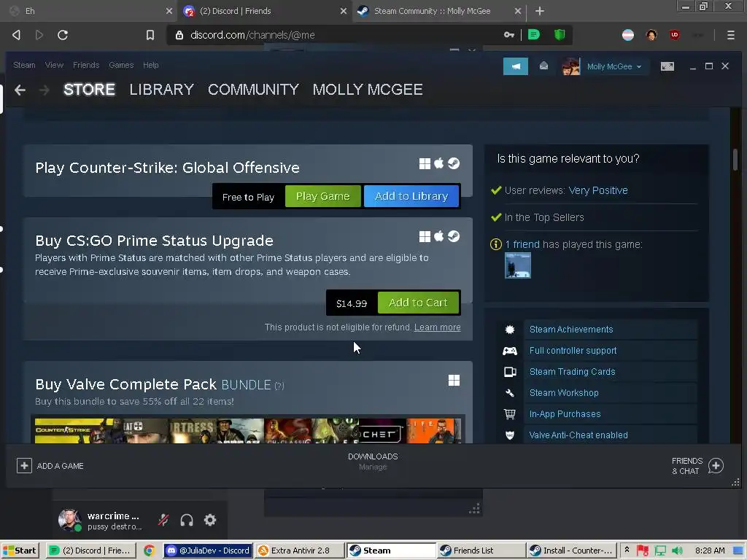Open the Downloads Manage section
This screenshot has height=560, width=747.
[x=373, y=462]
